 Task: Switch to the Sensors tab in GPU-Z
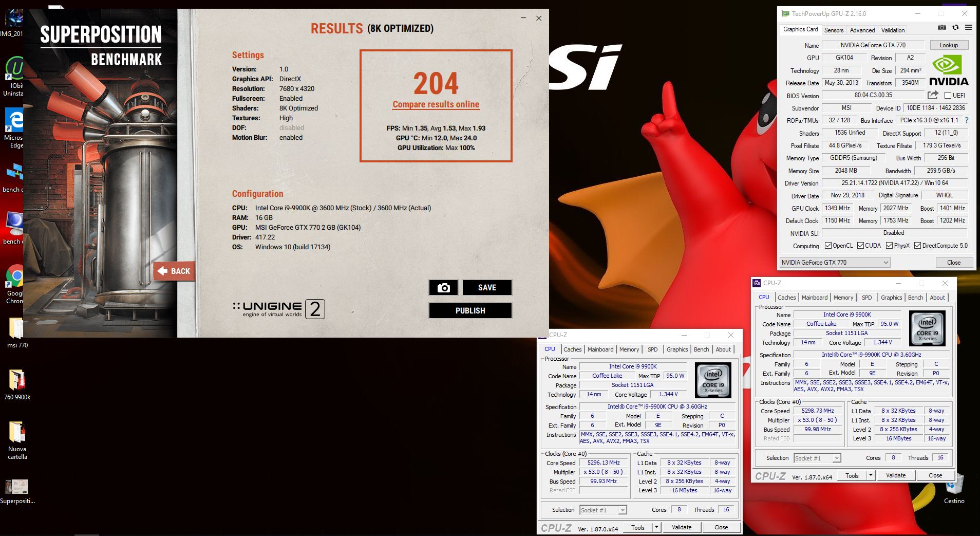pyautogui.click(x=834, y=30)
